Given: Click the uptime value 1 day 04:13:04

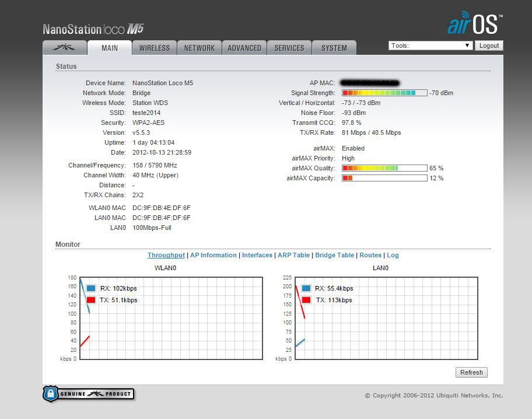Looking at the screenshot, I should 153,142.
